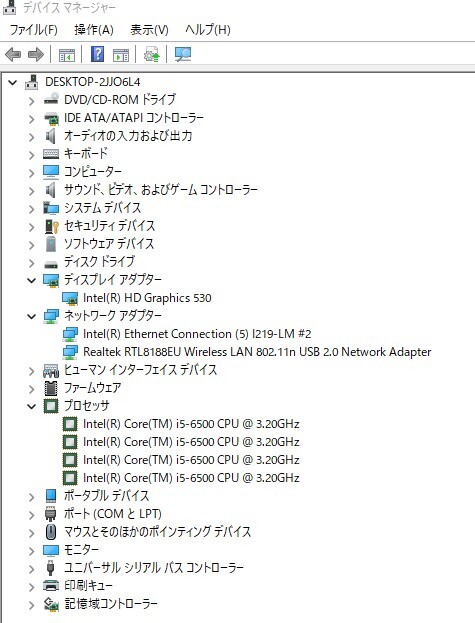This screenshot has height=623, width=475.
Task: Open the ファイル(F) menu
Action: 33,29
